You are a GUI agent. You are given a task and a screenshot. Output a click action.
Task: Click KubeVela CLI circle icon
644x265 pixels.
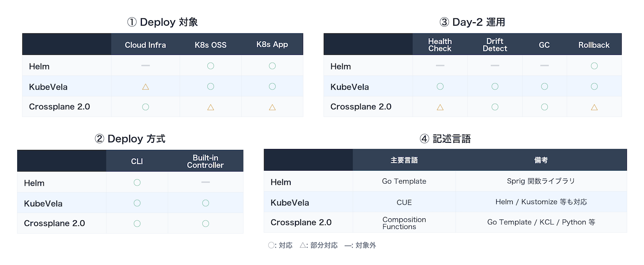tap(137, 203)
